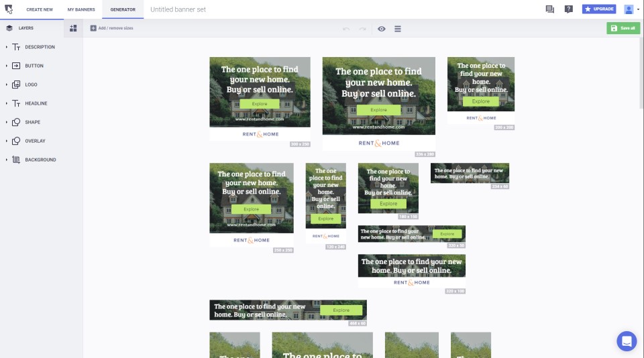Viewport: 644px width, 358px height.
Task: Select the 468 x 60 banner preview
Action: click(288, 310)
